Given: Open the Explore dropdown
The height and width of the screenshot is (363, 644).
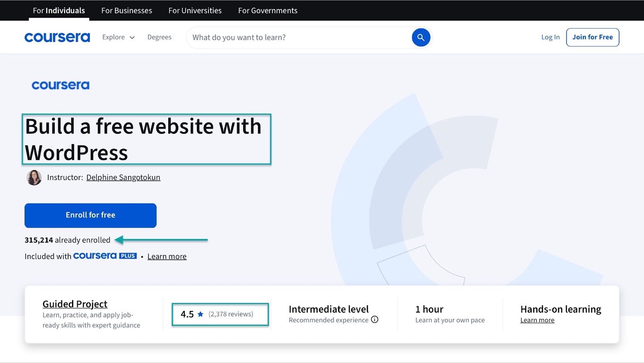Looking at the screenshot, I should tap(118, 37).
